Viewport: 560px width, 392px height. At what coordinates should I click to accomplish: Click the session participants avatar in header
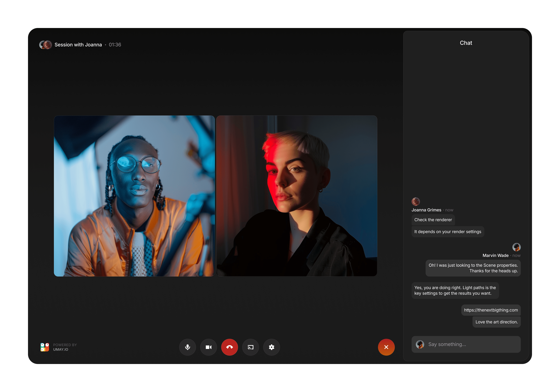pos(46,45)
